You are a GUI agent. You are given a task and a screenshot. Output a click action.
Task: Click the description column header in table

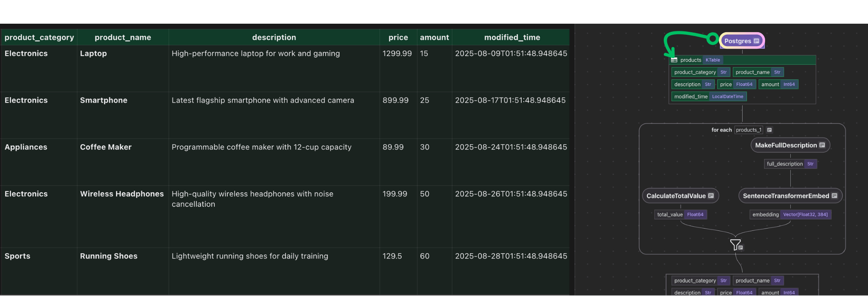(x=274, y=37)
